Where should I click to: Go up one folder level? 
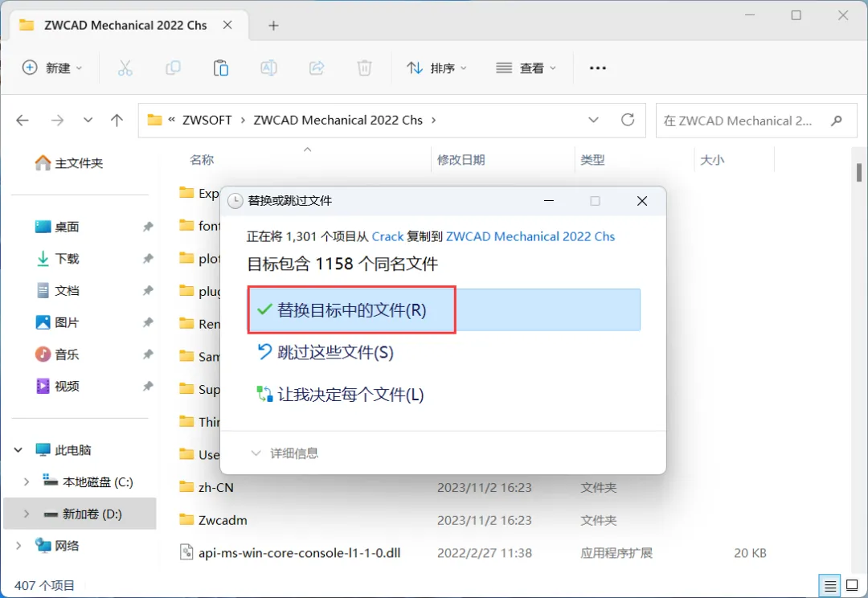pyautogui.click(x=117, y=120)
